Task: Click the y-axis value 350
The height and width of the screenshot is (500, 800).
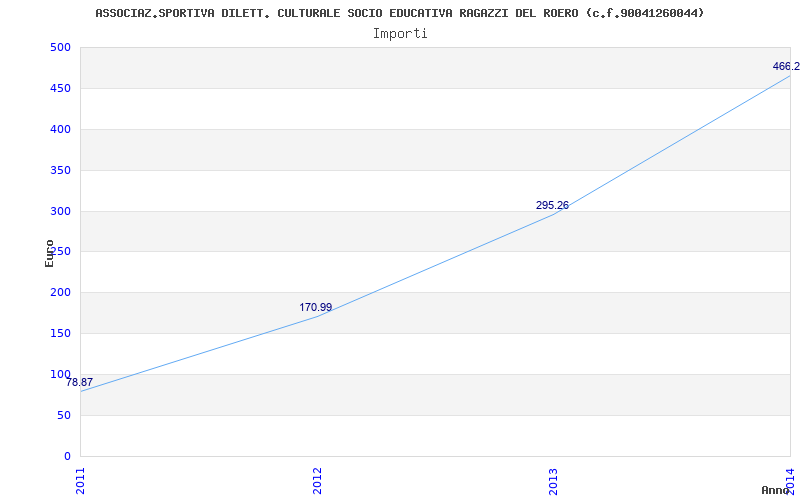Action: 60,170
